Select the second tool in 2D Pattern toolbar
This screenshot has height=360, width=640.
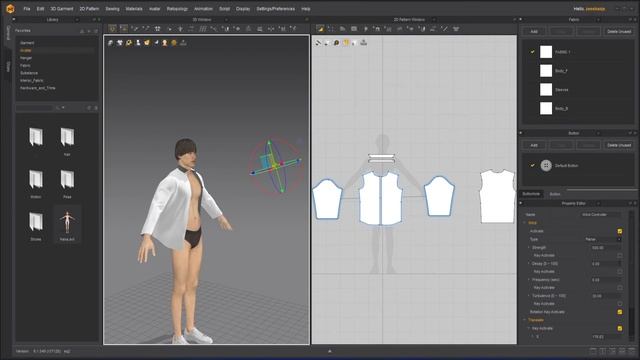331,29
